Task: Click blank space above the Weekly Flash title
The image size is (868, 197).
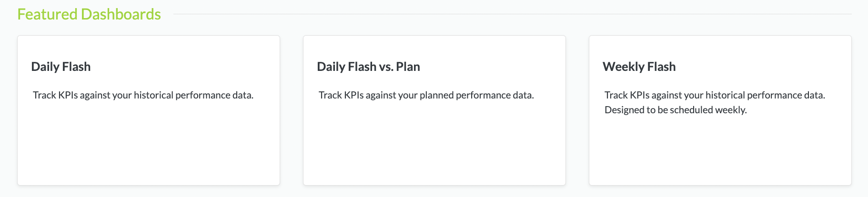Action: click(x=720, y=47)
